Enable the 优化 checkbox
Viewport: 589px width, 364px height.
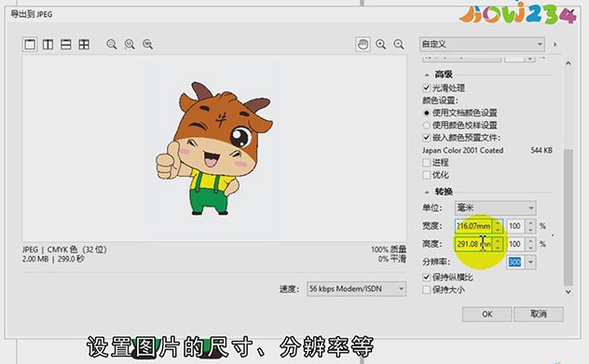click(426, 175)
